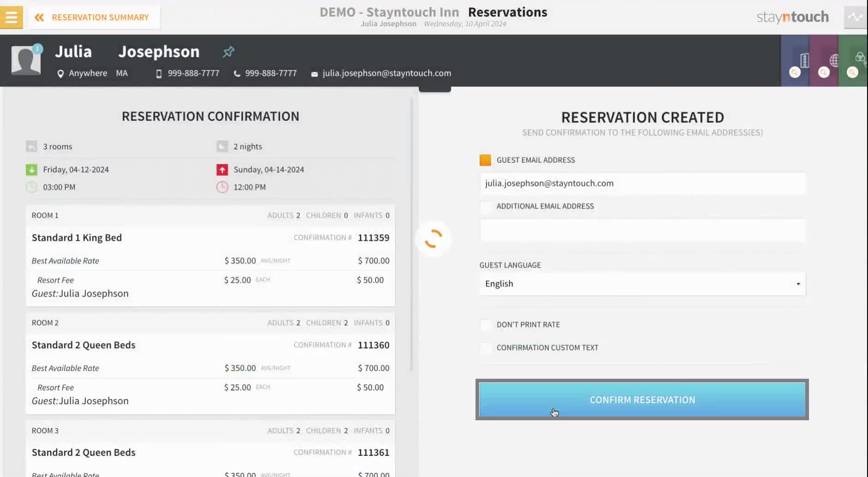Click the Confirm Reservation button
The height and width of the screenshot is (477, 868).
coord(642,399)
